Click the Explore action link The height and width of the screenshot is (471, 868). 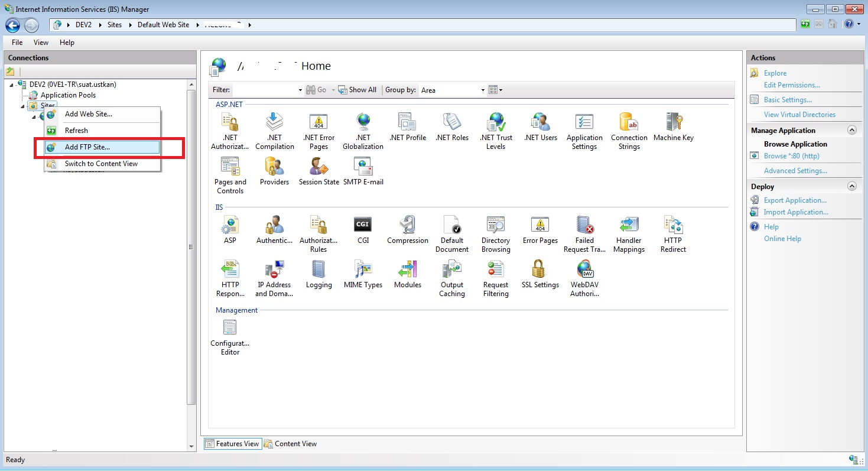775,73
